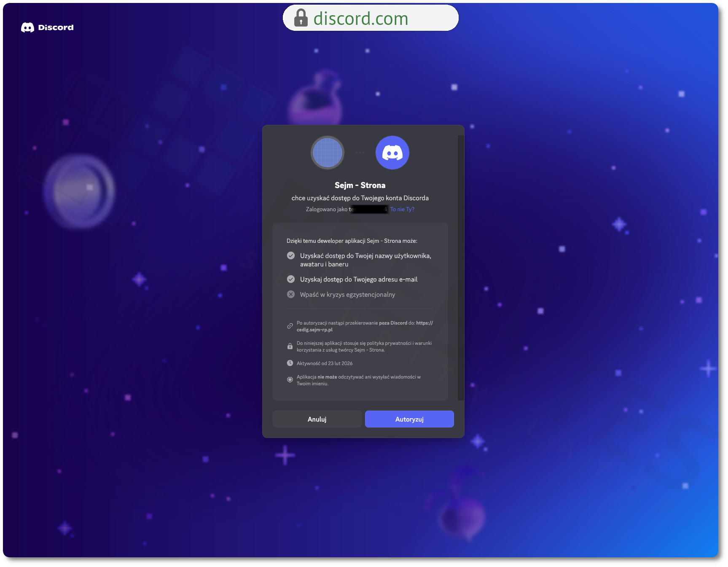Click the Discord logo in top-left corner
Screen dimensions: 728x567
coord(47,27)
